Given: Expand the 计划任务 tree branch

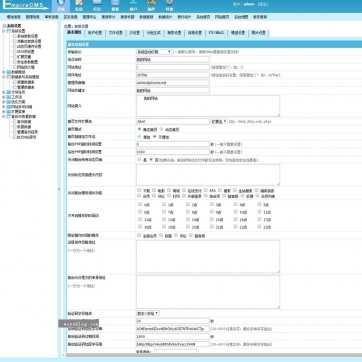Looking at the screenshot, I should (x=4, y=92).
